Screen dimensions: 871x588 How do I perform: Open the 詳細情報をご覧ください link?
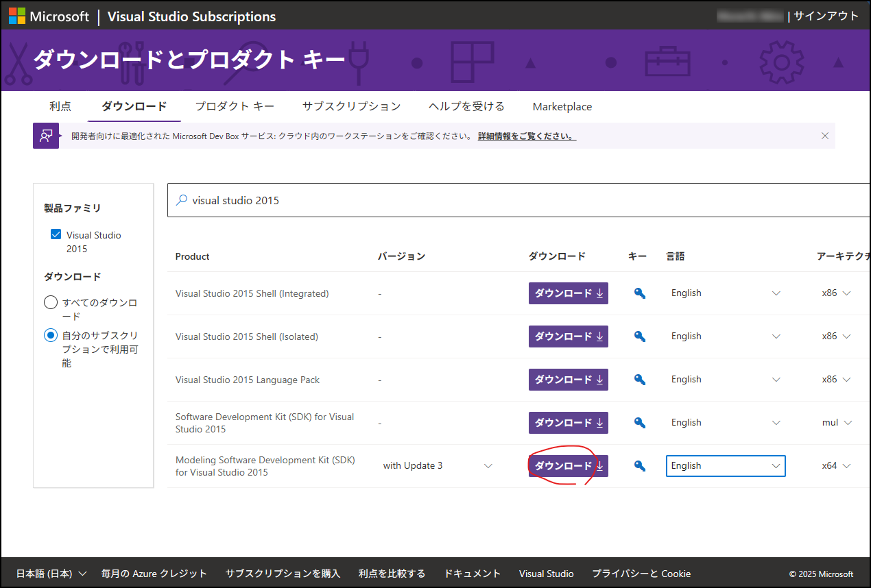[x=527, y=136]
